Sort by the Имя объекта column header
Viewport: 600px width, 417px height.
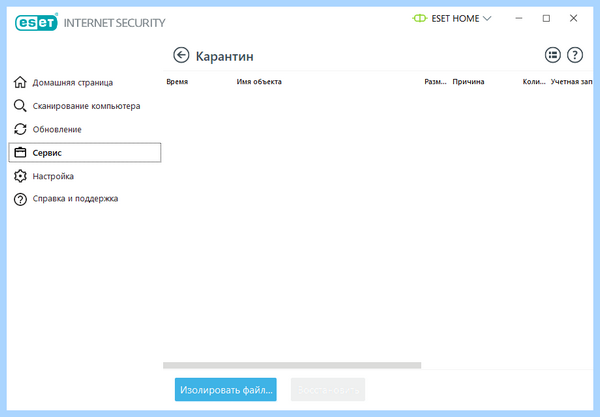tap(259, 81)
